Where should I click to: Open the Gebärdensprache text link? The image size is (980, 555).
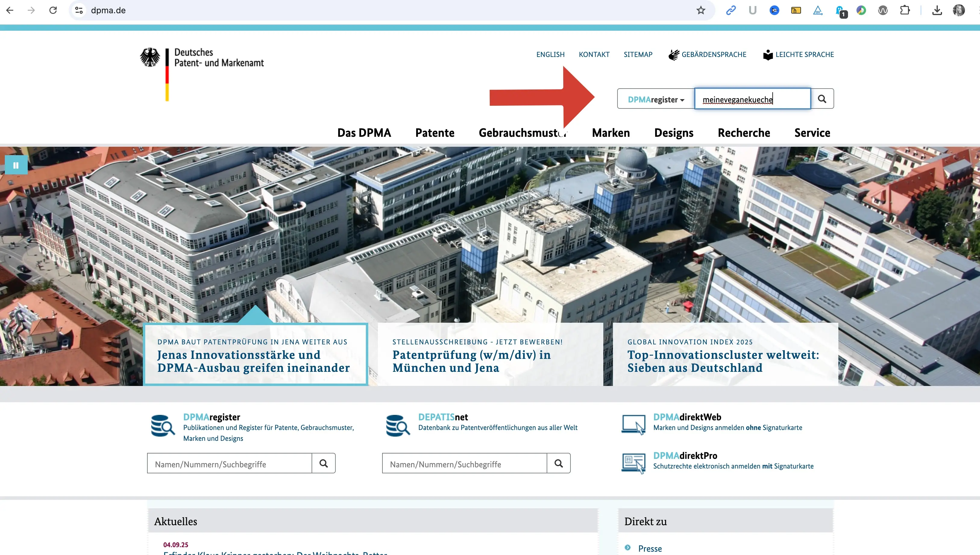[x=714, y=55]
